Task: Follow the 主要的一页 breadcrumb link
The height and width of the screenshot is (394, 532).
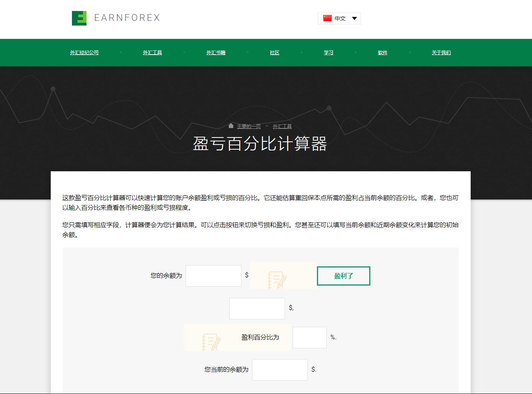Action: (x=249, y=126)
